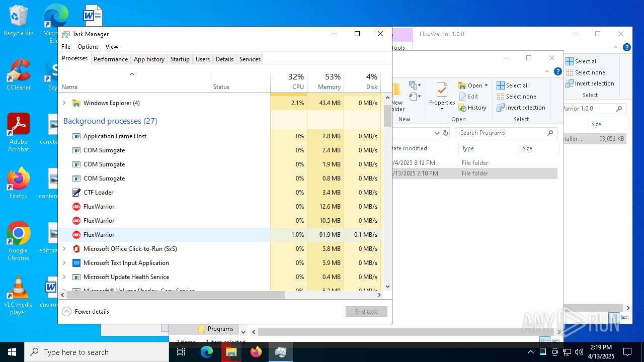644x362 pixels.
Task: Expand Microsoft Text Input Application group
Action: pos(64,263)
